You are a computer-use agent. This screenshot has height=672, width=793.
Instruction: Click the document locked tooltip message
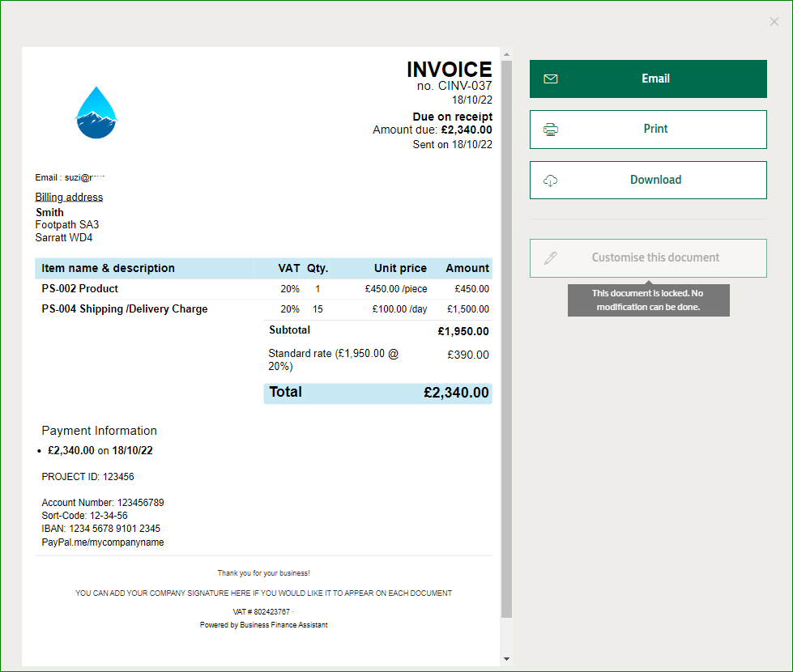click(x=648, y=300)
